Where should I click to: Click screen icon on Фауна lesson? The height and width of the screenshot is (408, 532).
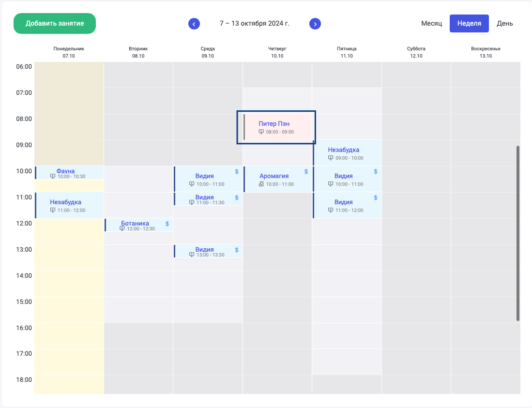click(x=53, y=176)
